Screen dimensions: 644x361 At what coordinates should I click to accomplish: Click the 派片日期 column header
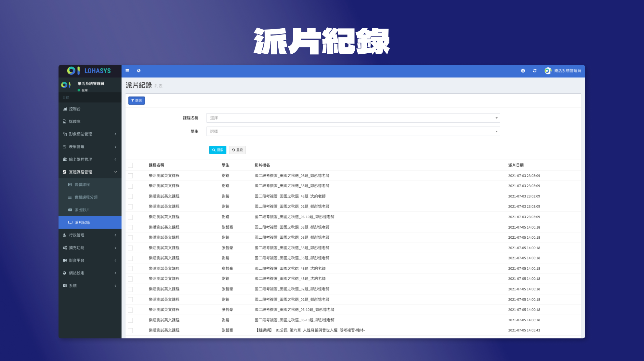click(516, 165)
